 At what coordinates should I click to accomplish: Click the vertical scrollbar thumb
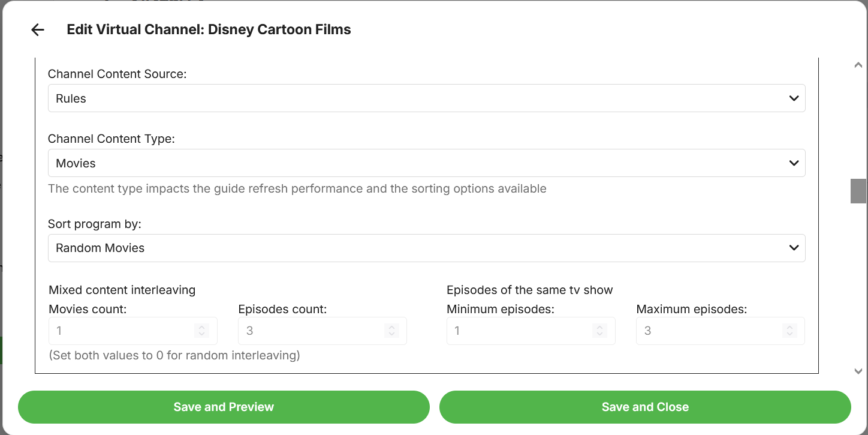click(858, 191)
